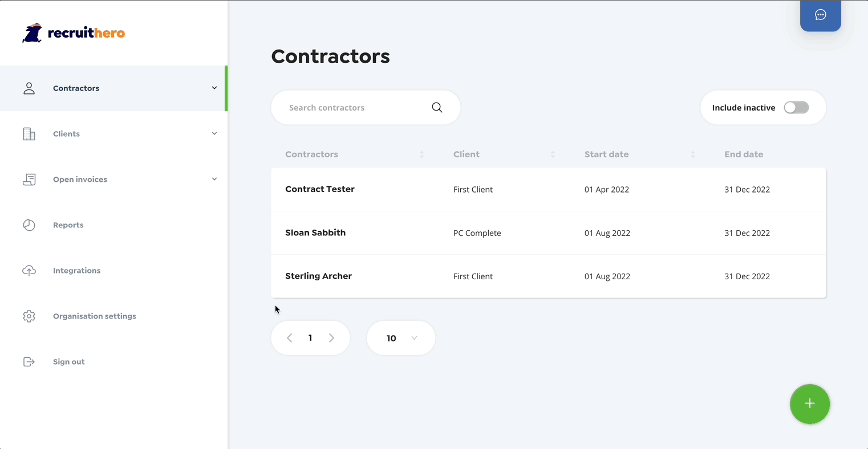Expand the Clients sidebar chevron

pyautogui.click(x=214, y=133)
